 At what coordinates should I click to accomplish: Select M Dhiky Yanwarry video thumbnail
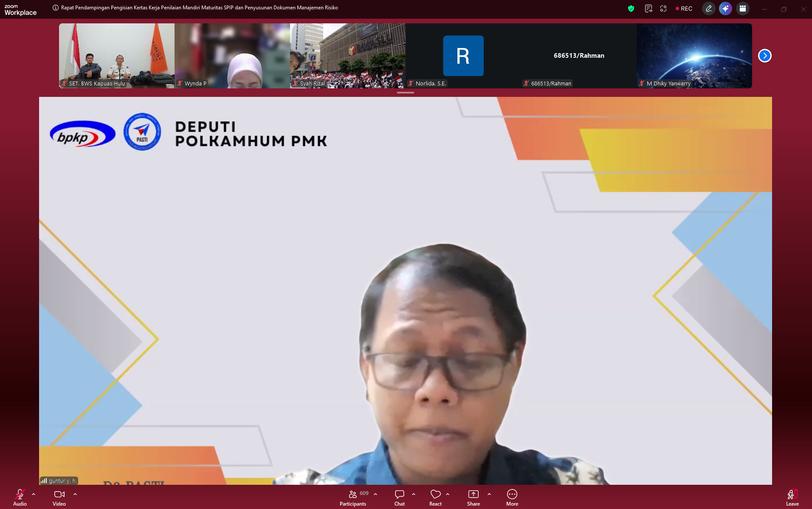pos(694,56)
